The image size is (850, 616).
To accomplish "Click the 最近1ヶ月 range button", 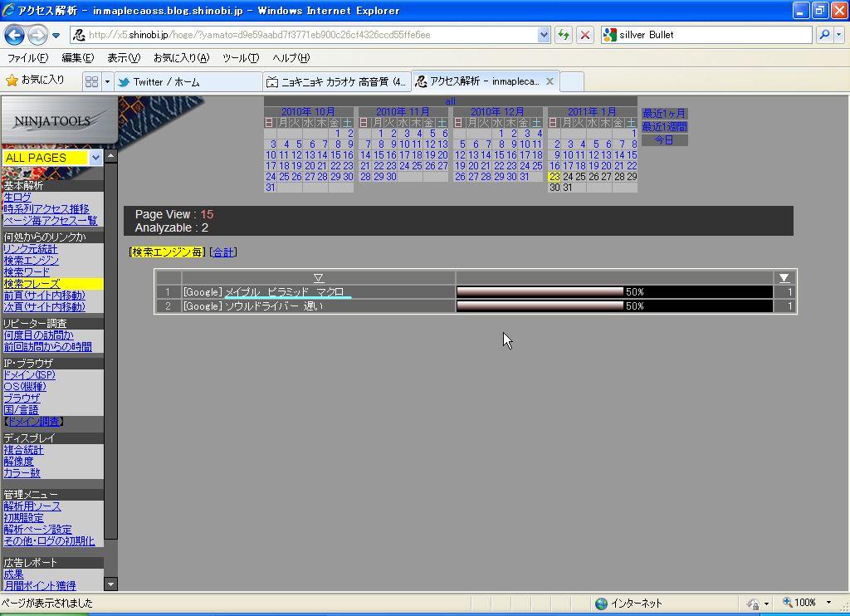I will [664, 114].
